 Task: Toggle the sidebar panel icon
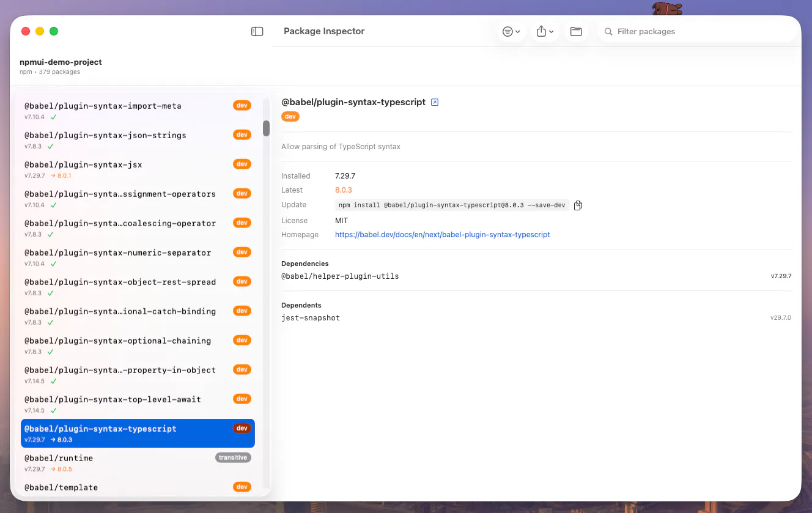(257, 31)
